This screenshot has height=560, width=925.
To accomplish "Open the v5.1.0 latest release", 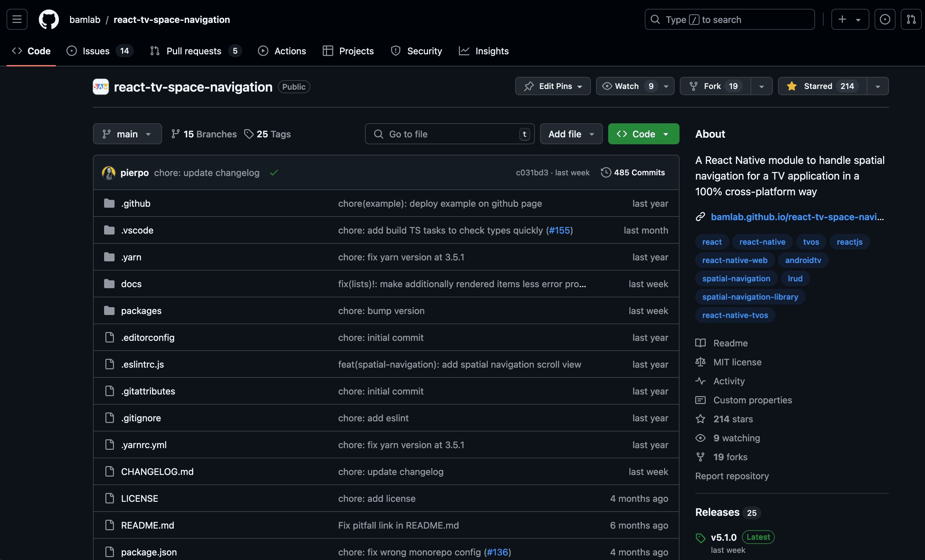I will point(723,537).
